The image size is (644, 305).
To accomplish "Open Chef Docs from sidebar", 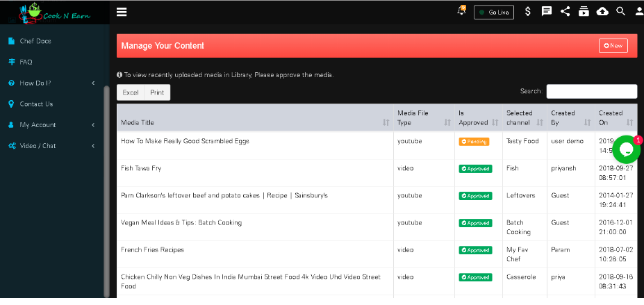I will (x=35, y=41).
